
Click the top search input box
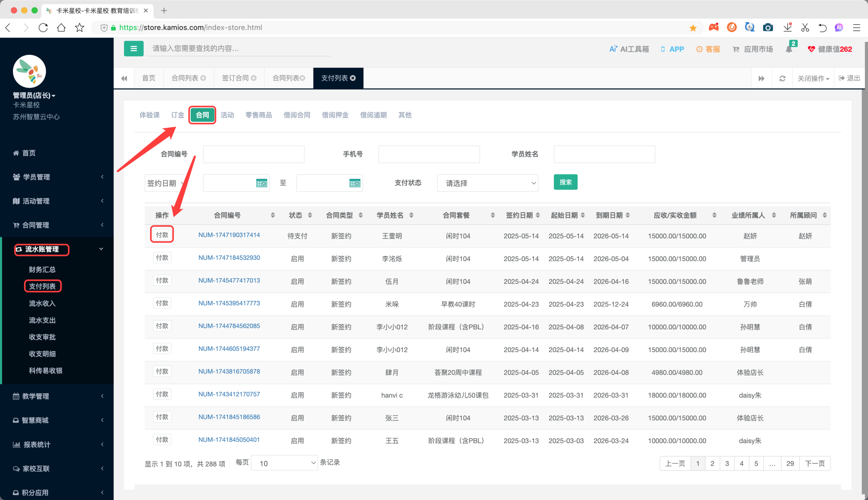coord(239,49)
